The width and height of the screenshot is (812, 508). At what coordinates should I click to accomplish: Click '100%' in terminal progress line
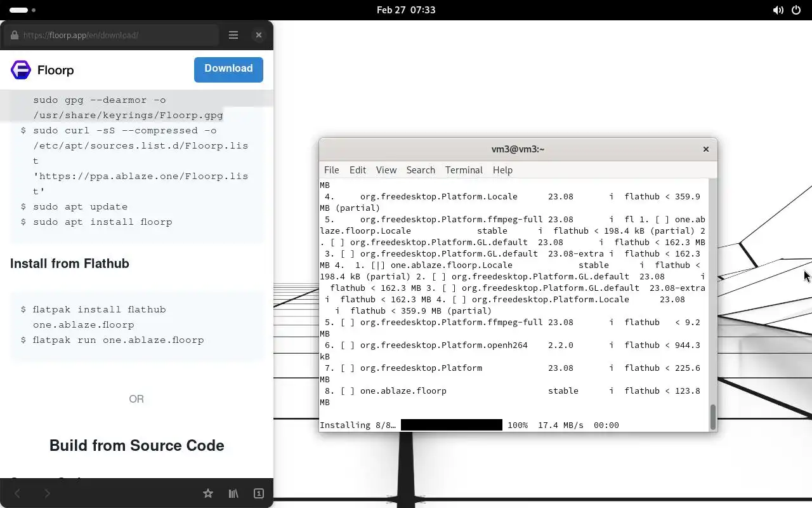[518, 425]
